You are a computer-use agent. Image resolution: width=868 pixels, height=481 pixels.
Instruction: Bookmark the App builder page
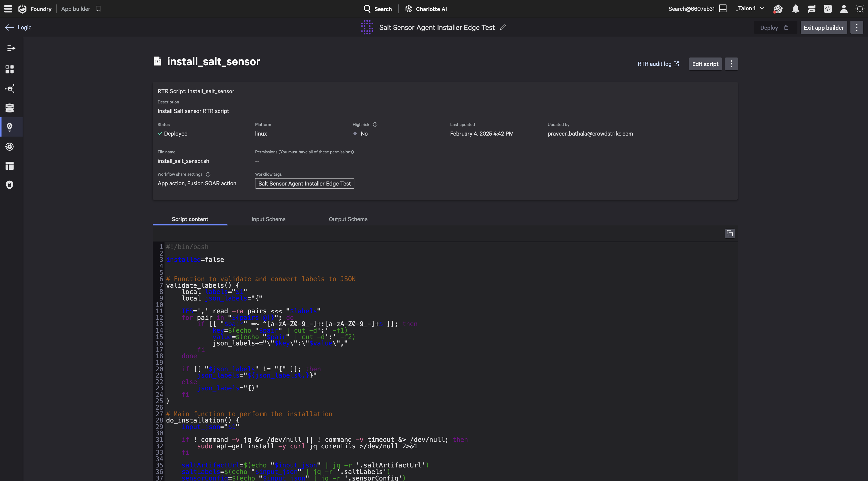coord(98,9)
